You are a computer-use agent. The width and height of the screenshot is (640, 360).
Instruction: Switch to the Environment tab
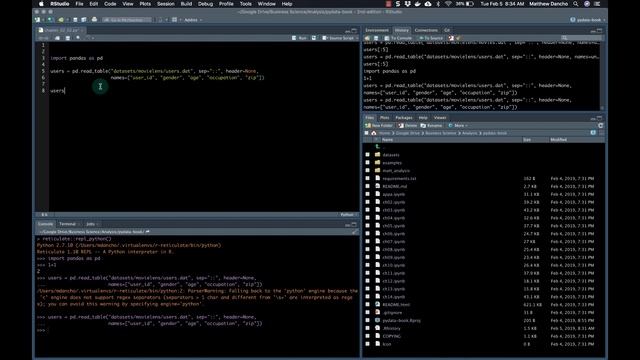click(x=377, y=30)
